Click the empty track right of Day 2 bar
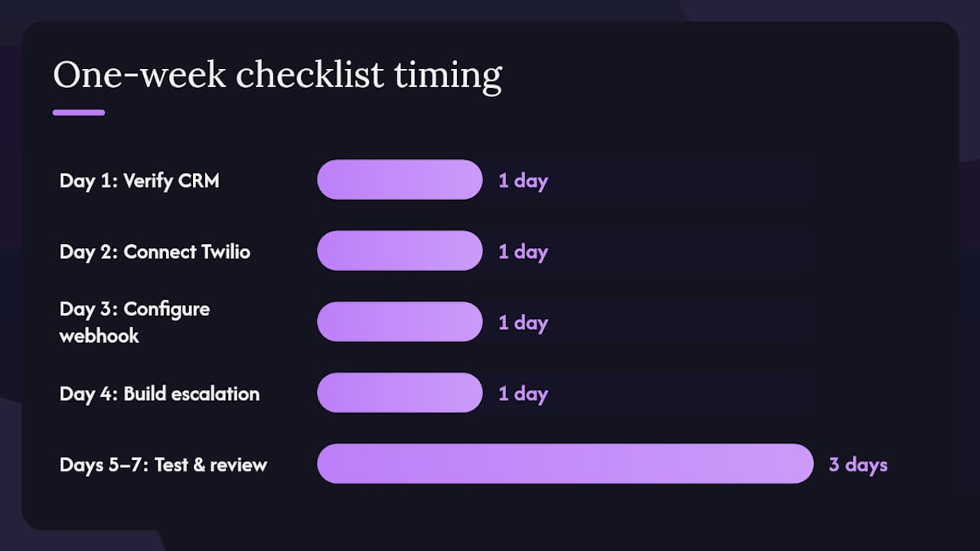This screenshot has width=980, height=551. click(681, 251)
